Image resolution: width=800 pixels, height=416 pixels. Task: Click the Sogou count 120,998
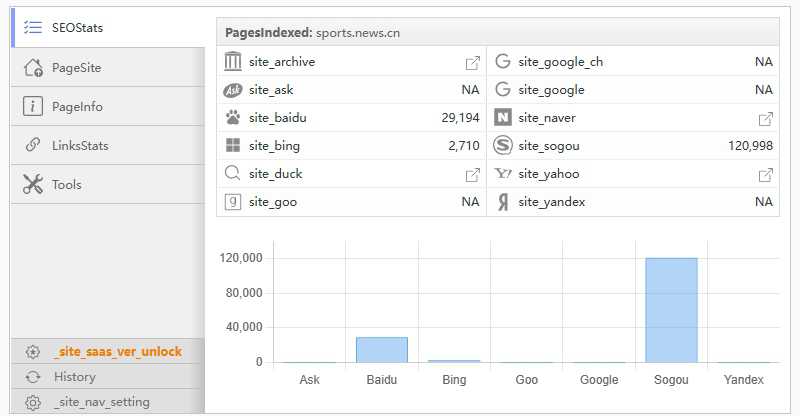coord(750,146)
